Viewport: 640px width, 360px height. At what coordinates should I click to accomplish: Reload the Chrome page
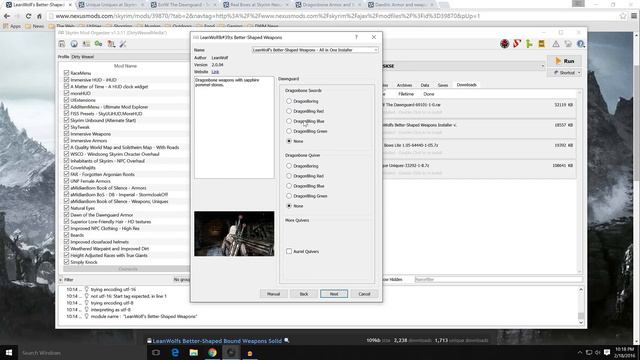pyautogui.click(x=28, y=16)
